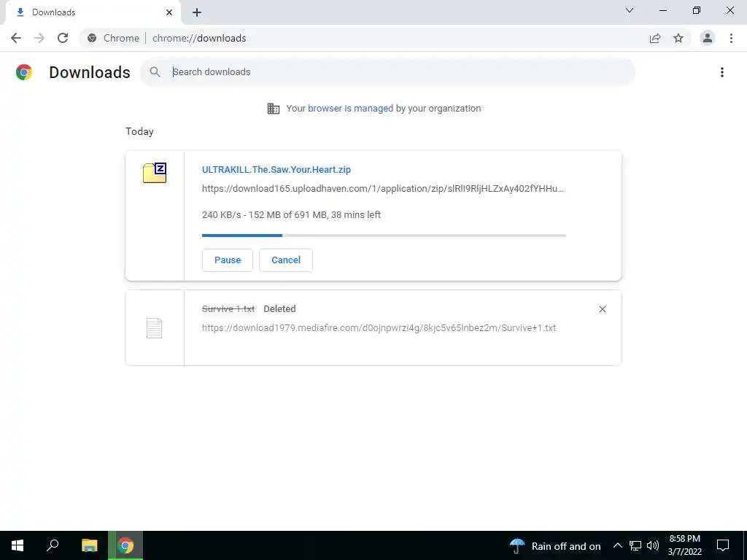Bookmark this tab with the star icon

pyautogui.click(x=678, y=38)
